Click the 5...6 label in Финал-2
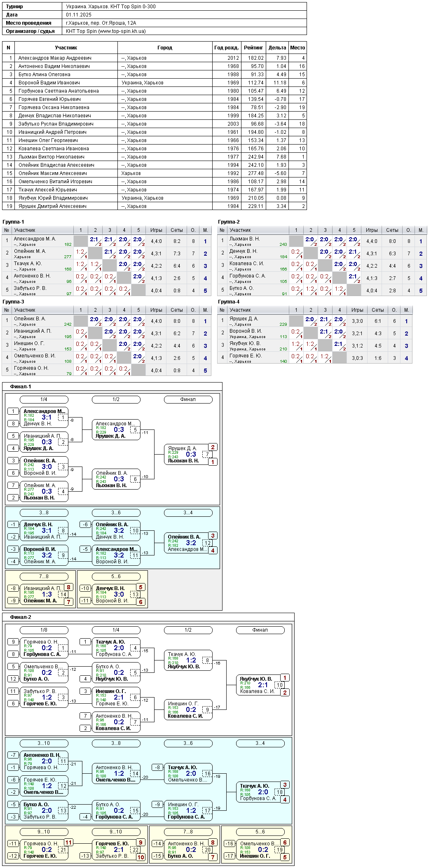The width and height of the screenshot is (431, 868). (260, 832)
